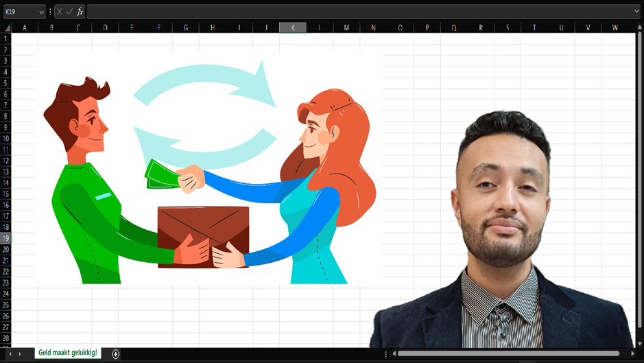Add a new sheet with plus icon
This screenshot has width=644, height=363.
coord(115,354)
